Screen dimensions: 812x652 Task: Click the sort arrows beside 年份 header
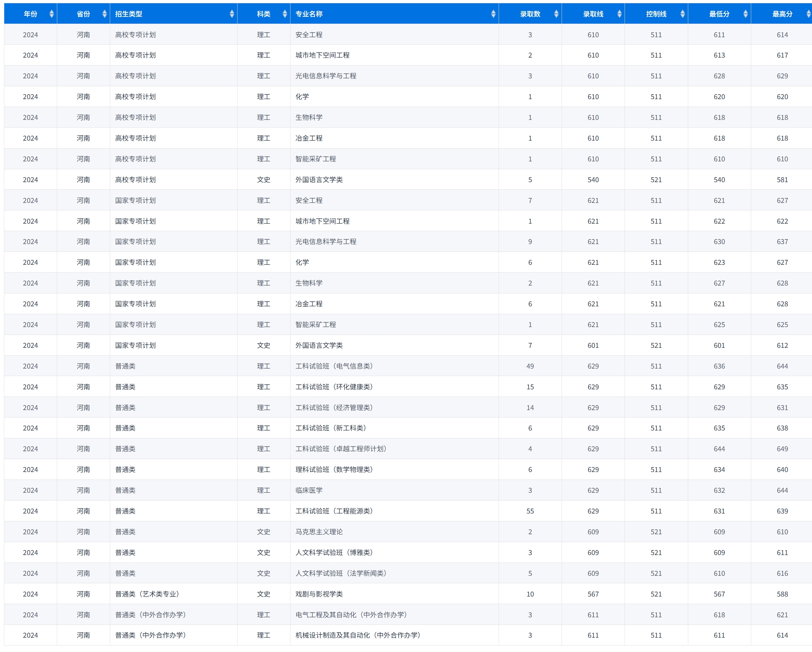coord(52,14)
